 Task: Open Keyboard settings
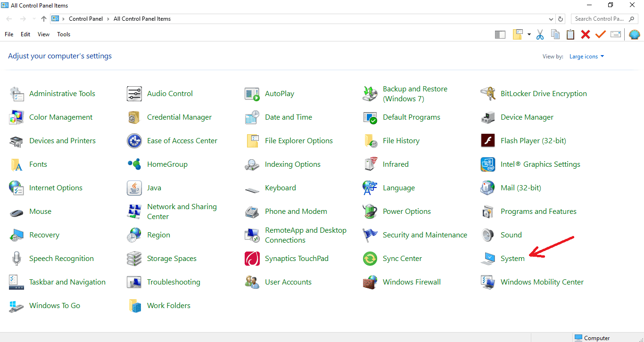click(x=271, y=188)
